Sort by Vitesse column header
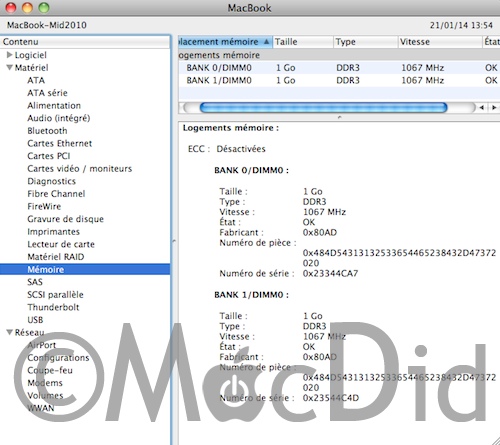The width and height of the screenshot is (500, 445). coord(440,42)
